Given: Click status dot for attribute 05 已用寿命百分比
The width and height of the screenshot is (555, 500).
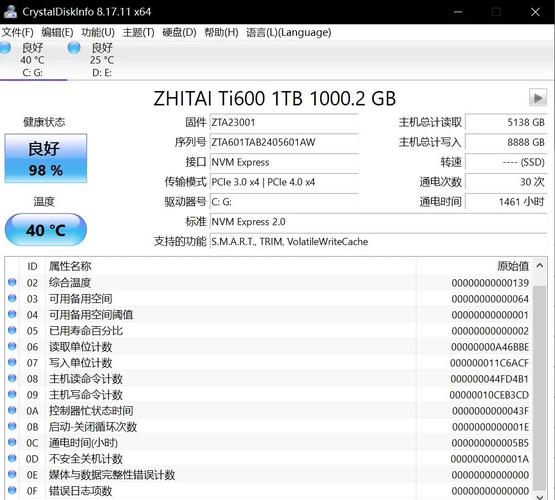Looking at the screenshot, I should tap(12, 330).
